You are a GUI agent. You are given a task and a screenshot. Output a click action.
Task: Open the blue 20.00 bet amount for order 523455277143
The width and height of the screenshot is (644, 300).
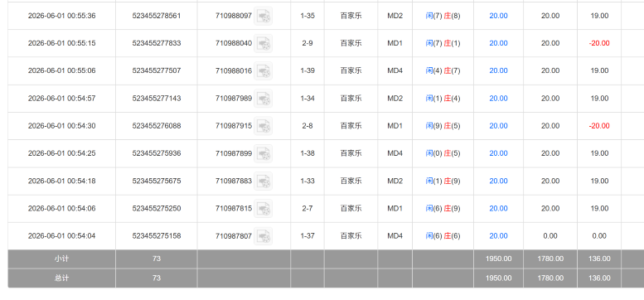point(498,99)
